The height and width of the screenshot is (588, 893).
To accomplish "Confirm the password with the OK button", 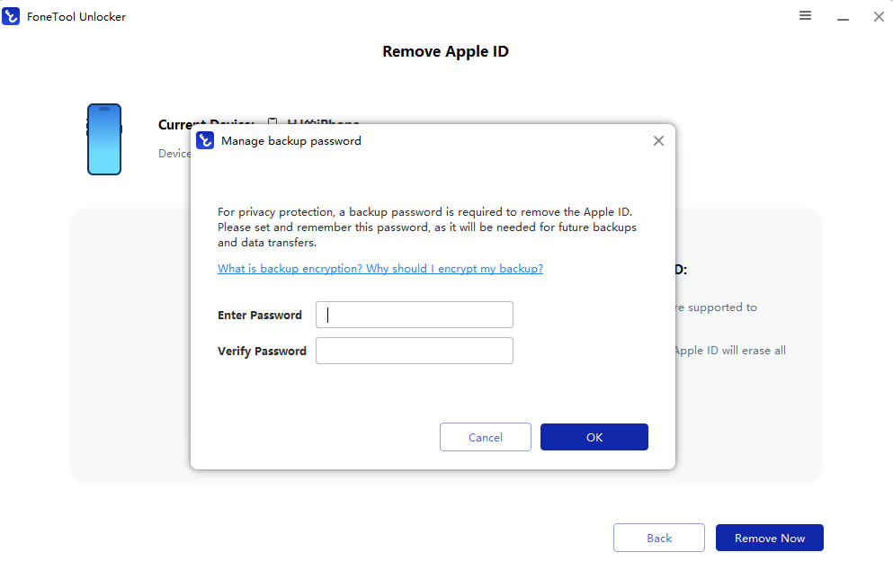I will pos(594,437).
